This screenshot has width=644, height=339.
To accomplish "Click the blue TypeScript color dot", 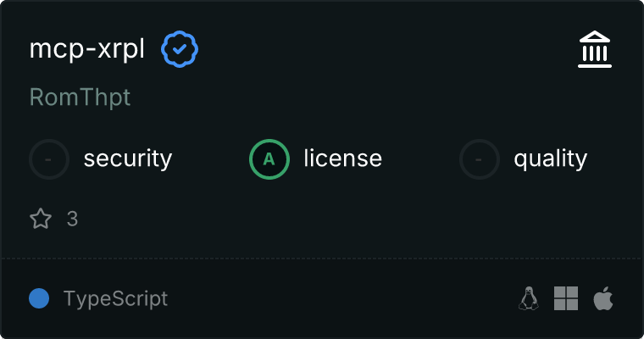I will pyautogui.click(x=39, y=298).
